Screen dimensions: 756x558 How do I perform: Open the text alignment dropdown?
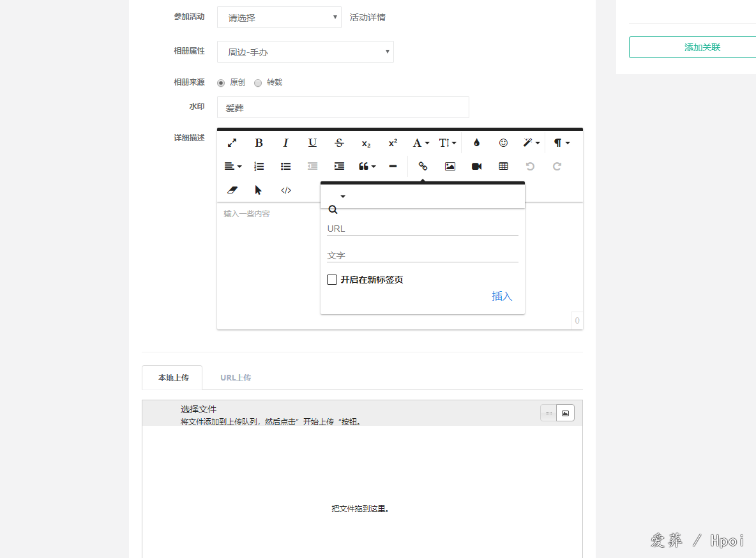coord(232,166)
